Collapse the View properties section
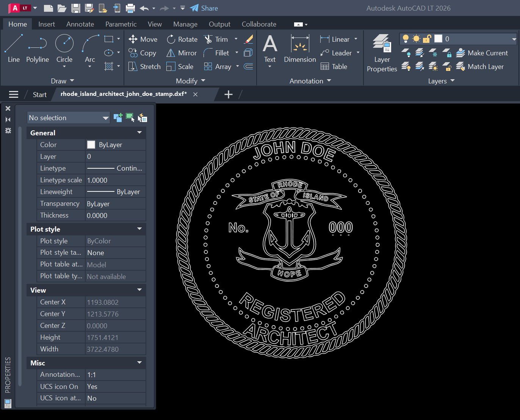The image size is (520, 420). (139, 290)
